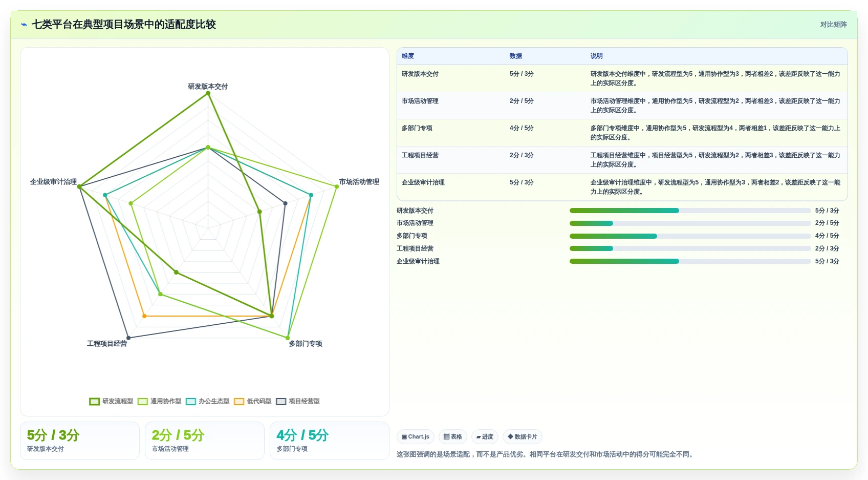Click the chart title 七类平台在典型项目场景中的适配度比较
The image size is (868, 480).
click(x=124, y=25)
